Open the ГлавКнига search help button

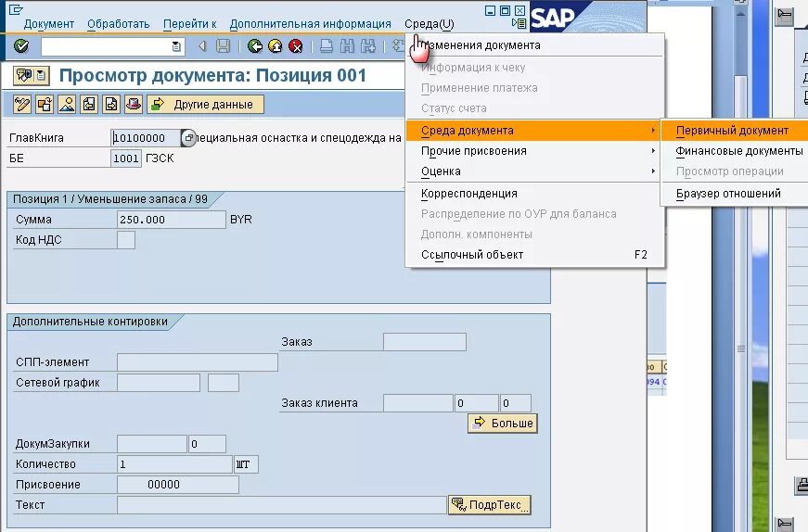pyautogui.click(x=188, y=138)
